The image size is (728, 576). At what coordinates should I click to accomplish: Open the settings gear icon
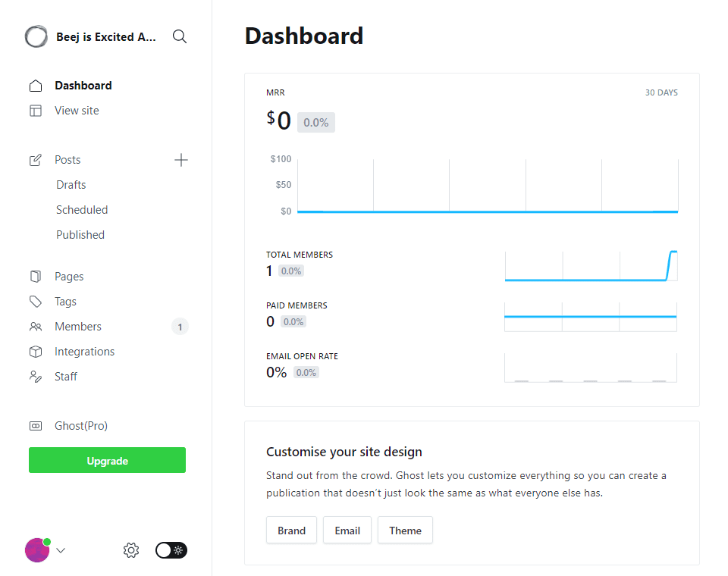point(131,550)
